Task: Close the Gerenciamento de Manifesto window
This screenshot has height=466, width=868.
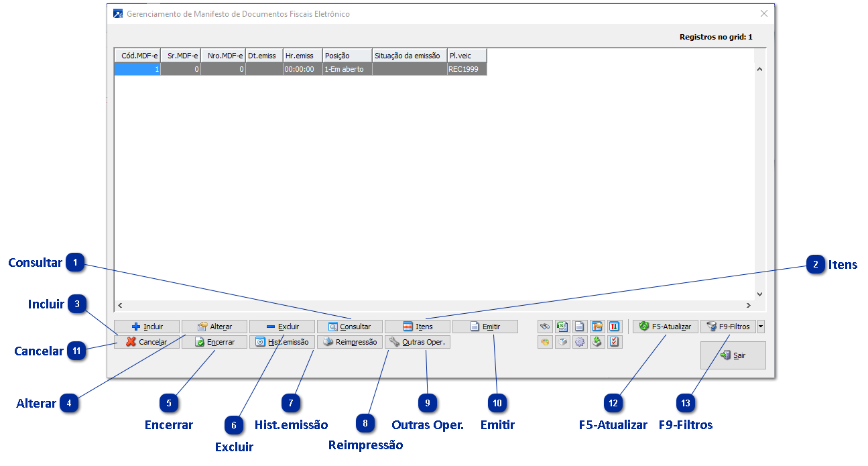Action: pos(763,13)
